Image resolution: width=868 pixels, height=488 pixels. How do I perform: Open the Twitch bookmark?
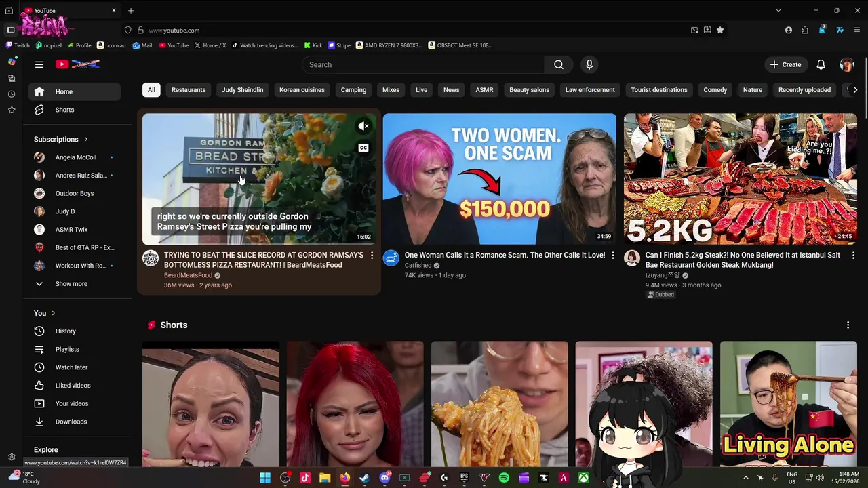pyautogui.click(x=18, y=45)
